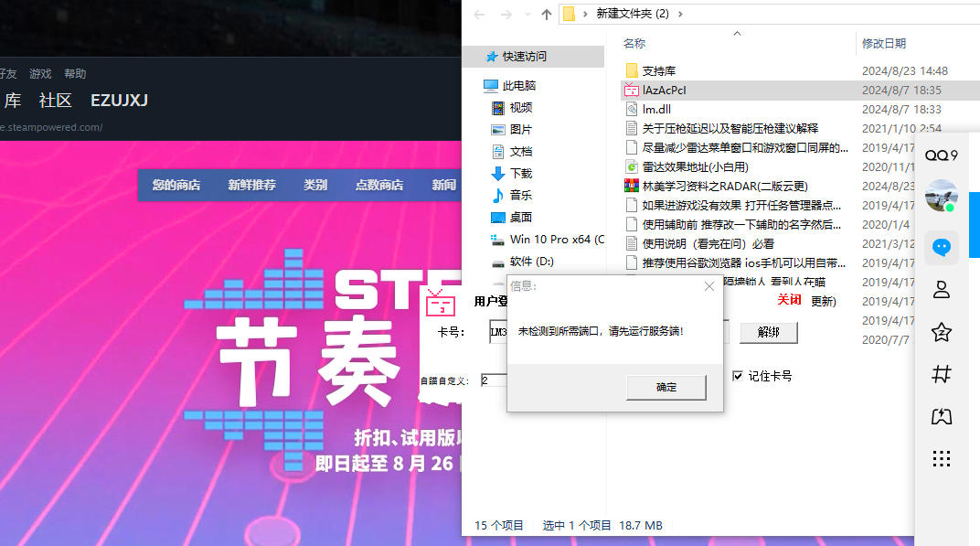Select the lm.dll file
980x546 pixels.
(x=656, y=110)
